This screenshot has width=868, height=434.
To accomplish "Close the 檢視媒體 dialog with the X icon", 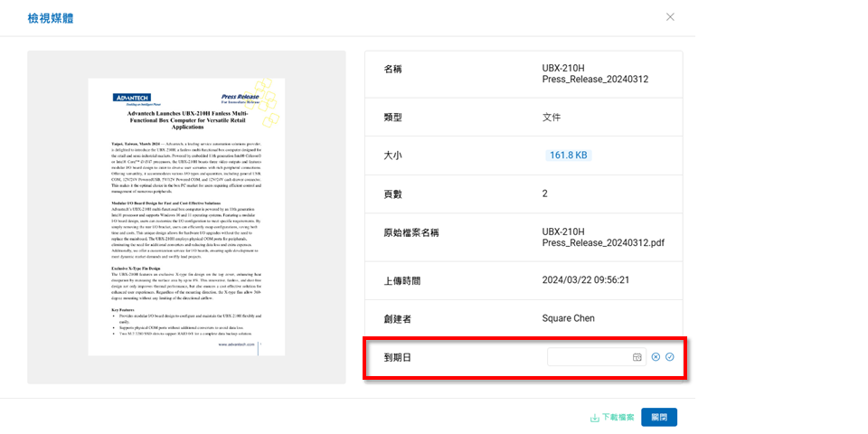I will pyautogui.click(x=670, y=17).
